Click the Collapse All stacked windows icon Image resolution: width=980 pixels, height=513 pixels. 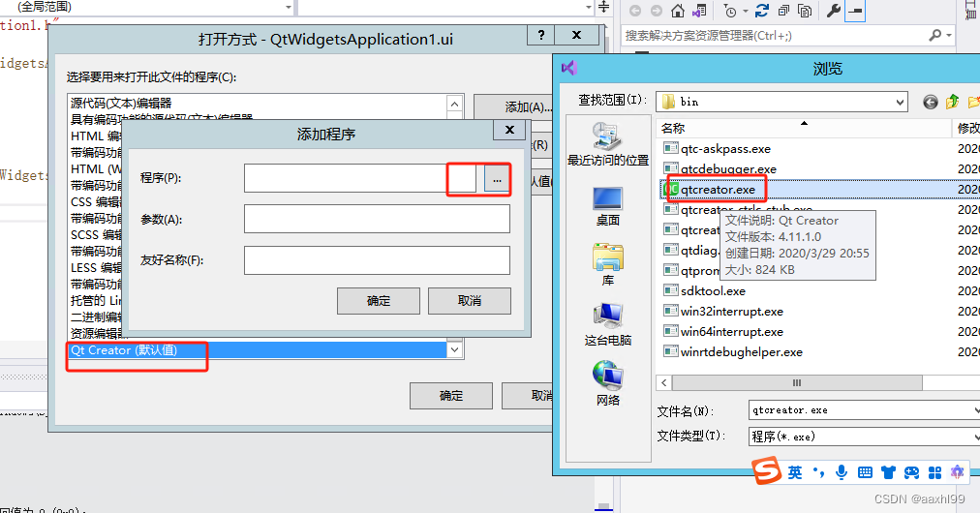[x=783, y=11]
